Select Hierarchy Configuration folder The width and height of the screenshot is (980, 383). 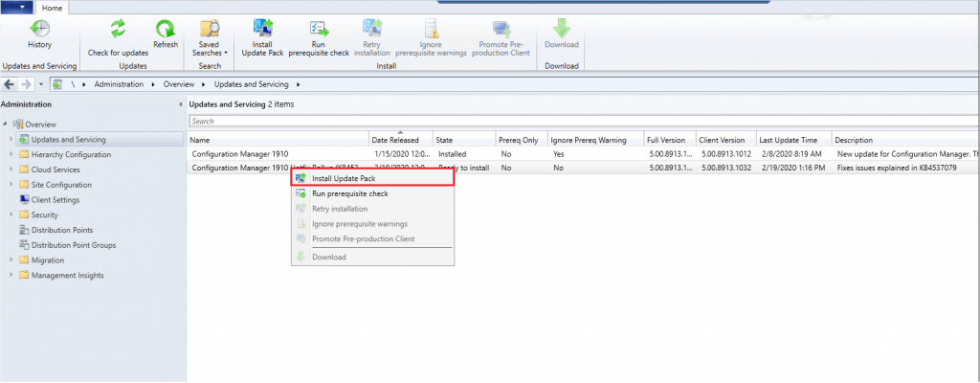coord(71,154)
